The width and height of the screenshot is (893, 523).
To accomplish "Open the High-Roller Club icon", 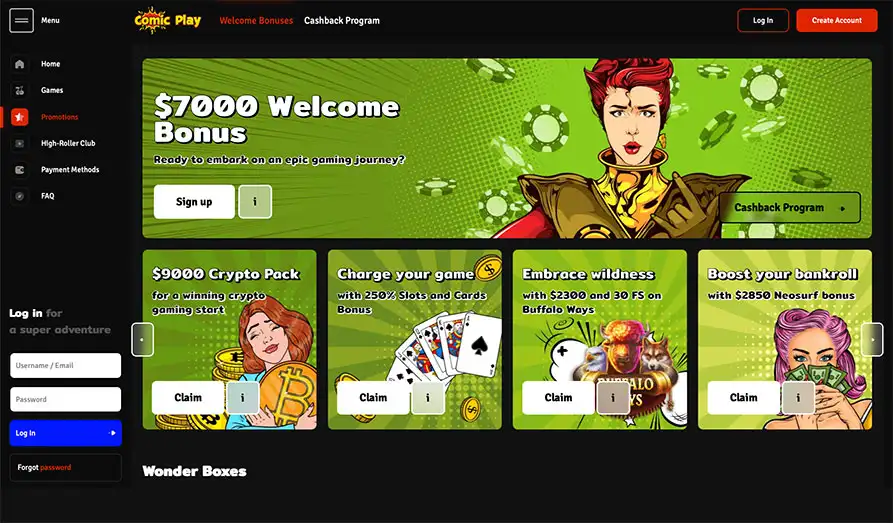I will pos(19,143).
